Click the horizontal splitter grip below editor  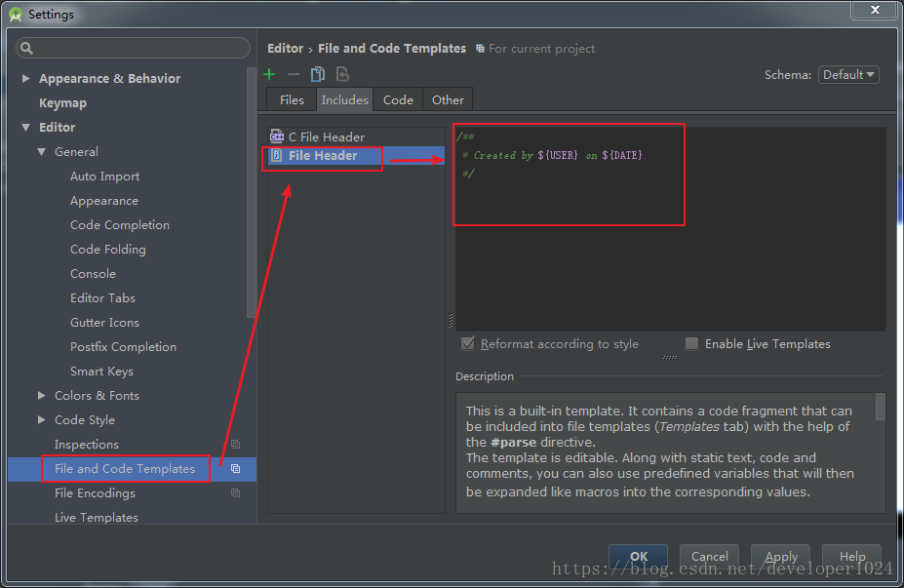[x=669, y=357]
